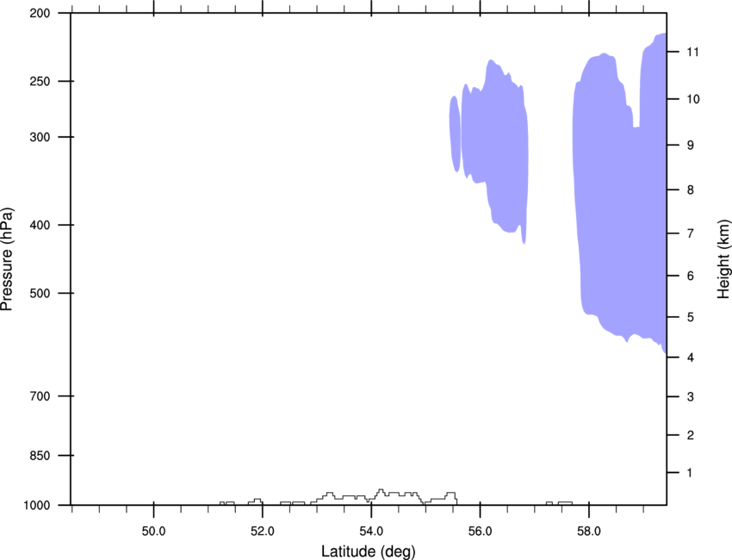Click the 54.0 latitude tick label
The width and height of the screenshot is (732, 560).
(x=371, y=532)
